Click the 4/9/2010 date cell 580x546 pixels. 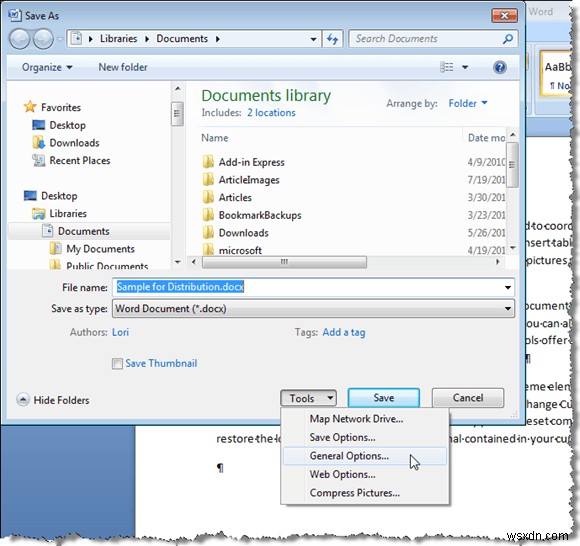(x=486, y=162)
